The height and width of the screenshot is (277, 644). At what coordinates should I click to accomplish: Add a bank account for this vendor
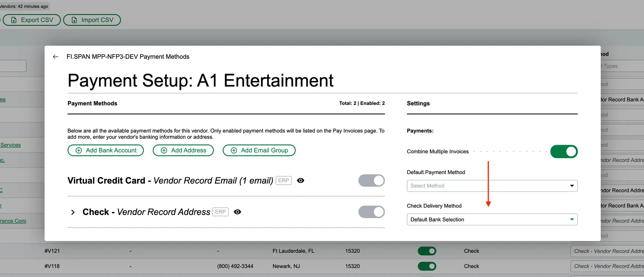pos(106,150)
